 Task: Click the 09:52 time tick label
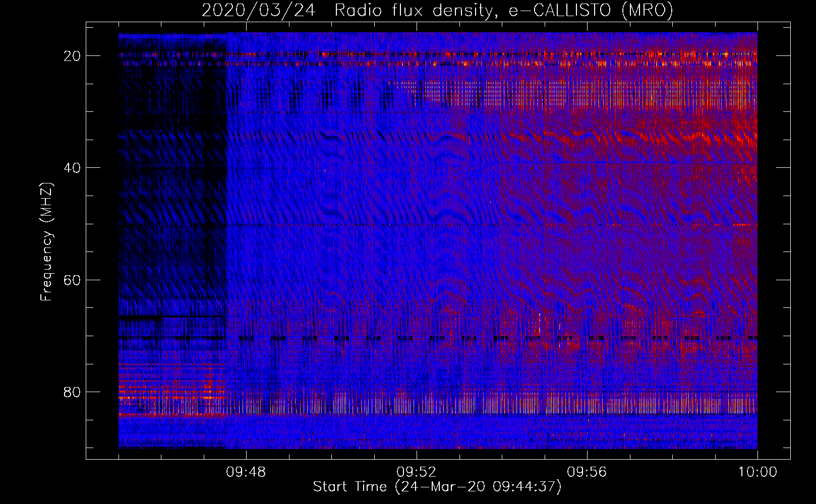[x=416, y=472]
